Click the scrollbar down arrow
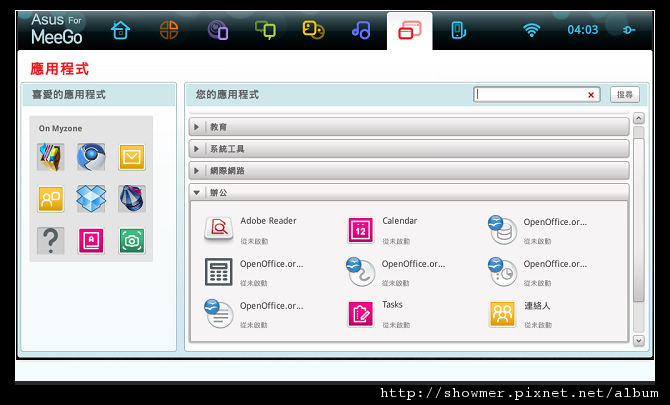 click(638, 340)
